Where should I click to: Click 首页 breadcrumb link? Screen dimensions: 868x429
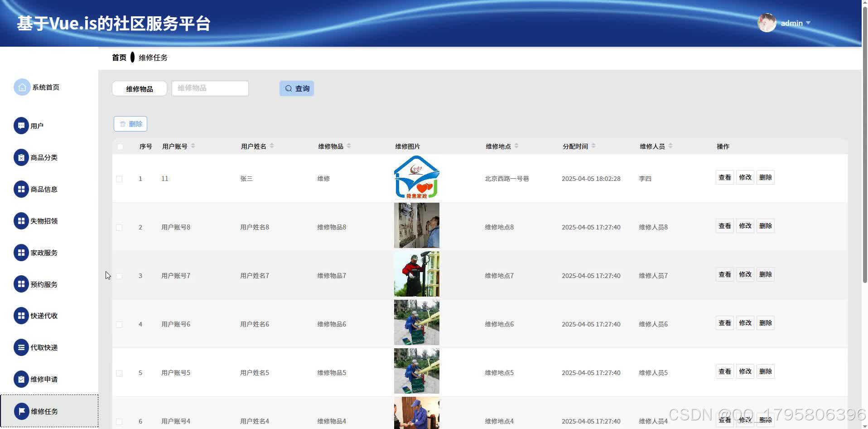click(x=119, y=58)
